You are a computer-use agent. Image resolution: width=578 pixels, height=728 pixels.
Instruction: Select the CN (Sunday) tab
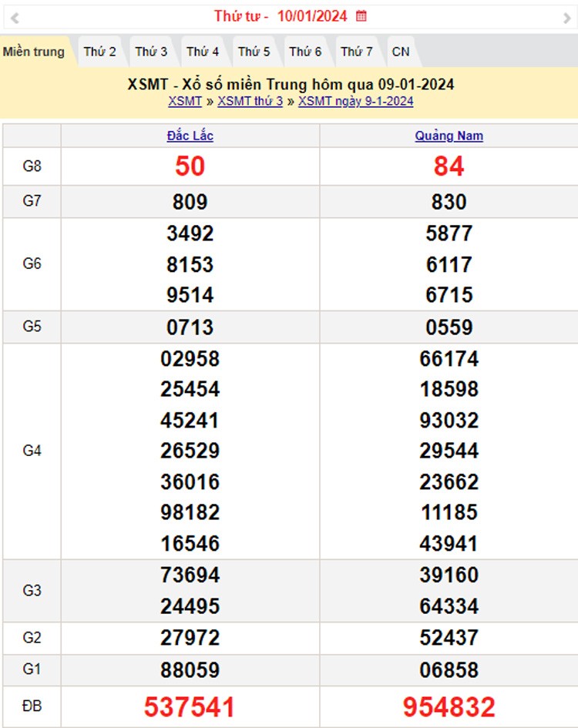(401, 52)
